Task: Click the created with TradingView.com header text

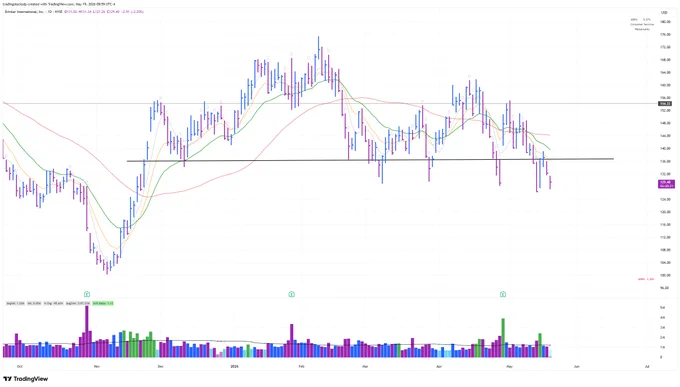Action: coord(59,4)
